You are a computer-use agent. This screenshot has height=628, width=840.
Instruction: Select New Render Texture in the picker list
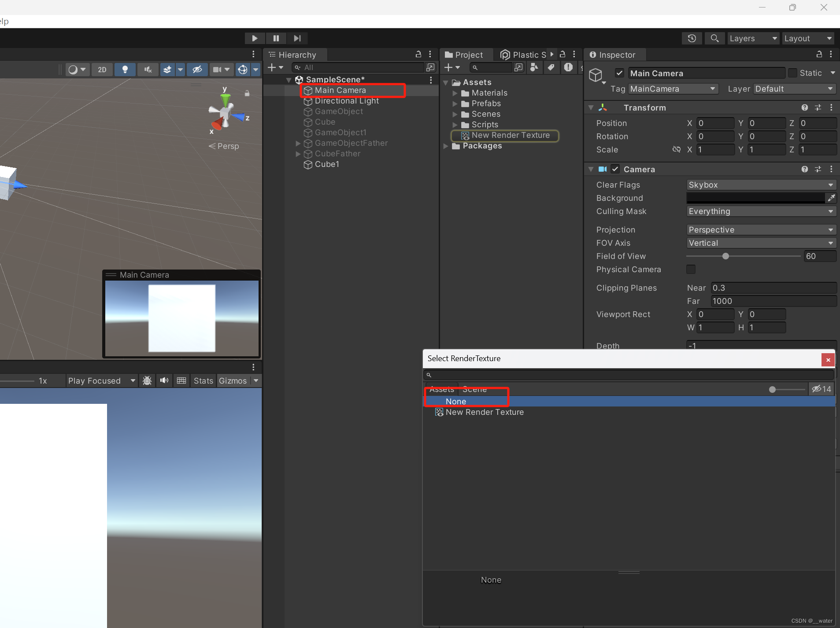pyautogui.click(x=484, y=412)
